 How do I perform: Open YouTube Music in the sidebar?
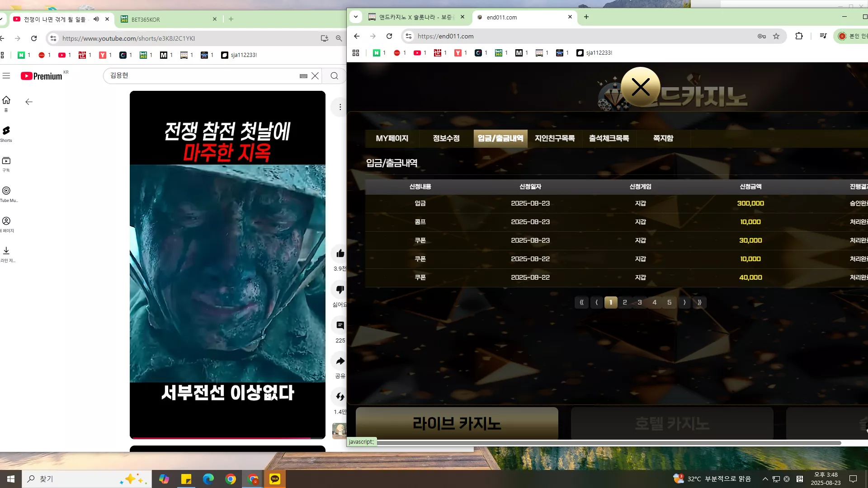[x=7, y=194]
